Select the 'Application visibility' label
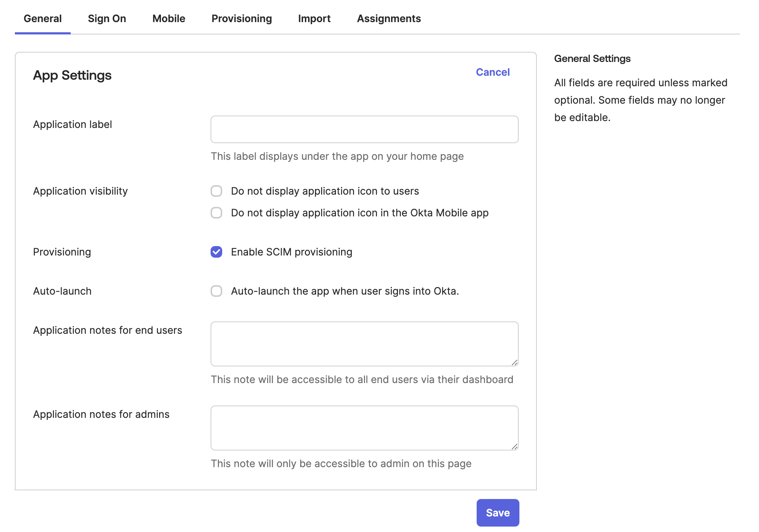 click(x=80, y=191)
